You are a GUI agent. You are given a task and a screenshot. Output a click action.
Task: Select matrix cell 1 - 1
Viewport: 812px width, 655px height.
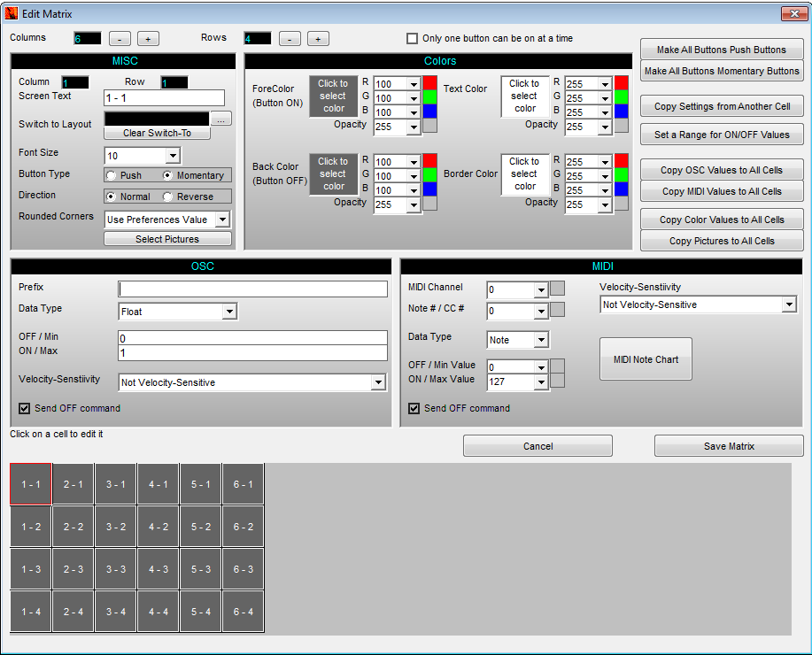(x=31, y=484)
